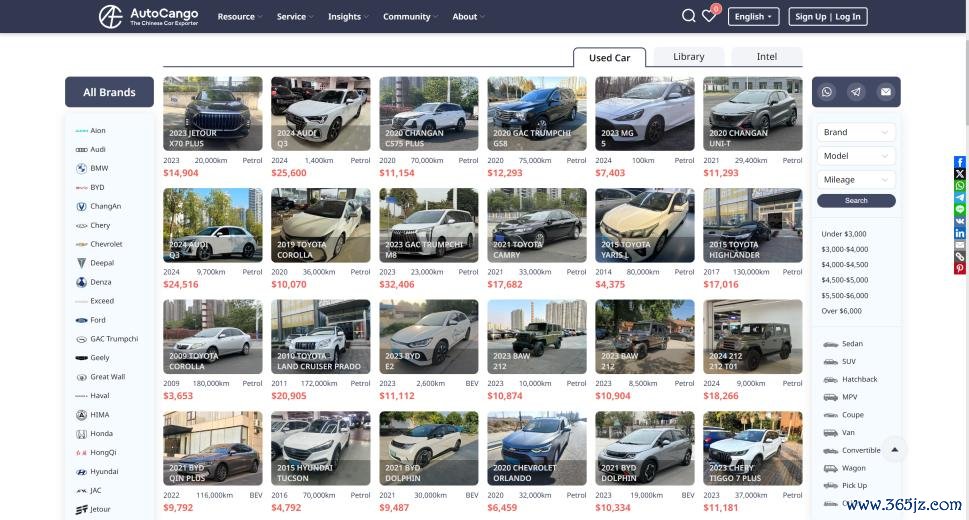Filter by $4,000-$4,500 price range
Viewport: 969px width, 520px height.
844,265
